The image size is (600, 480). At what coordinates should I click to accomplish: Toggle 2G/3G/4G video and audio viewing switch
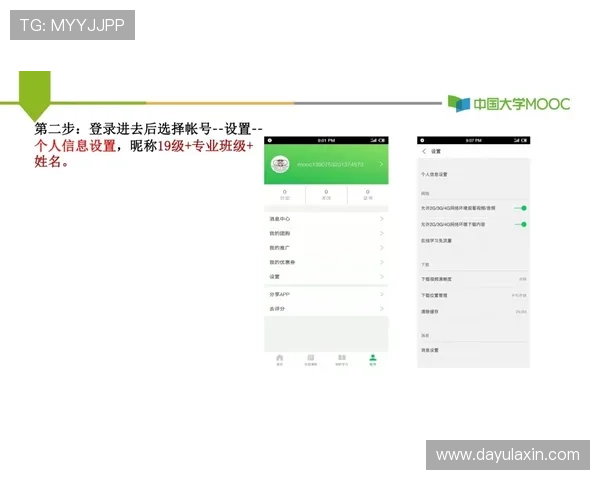pos(521,208)
